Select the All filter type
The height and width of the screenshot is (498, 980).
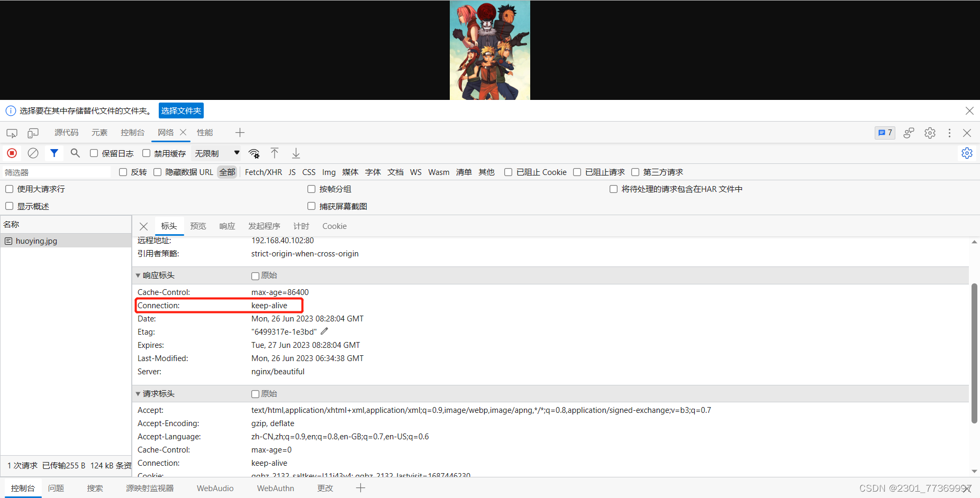point(227,172)
